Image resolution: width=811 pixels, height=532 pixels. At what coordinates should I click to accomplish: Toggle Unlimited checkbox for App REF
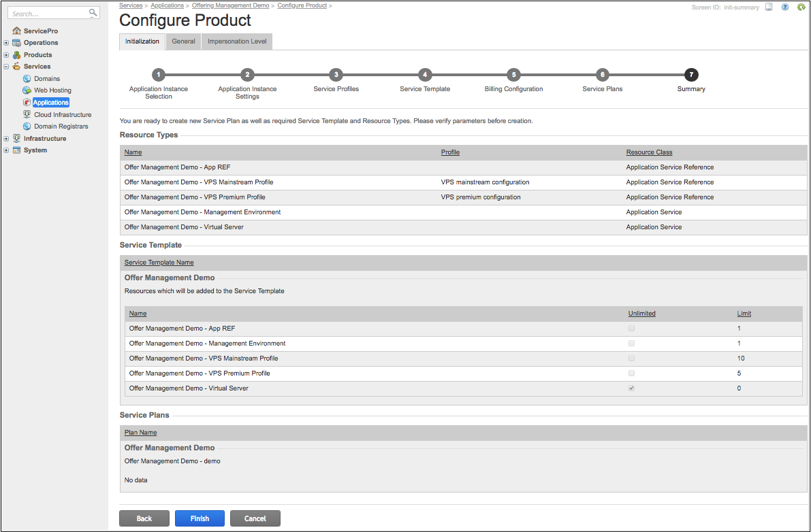[x=631, y=329]
